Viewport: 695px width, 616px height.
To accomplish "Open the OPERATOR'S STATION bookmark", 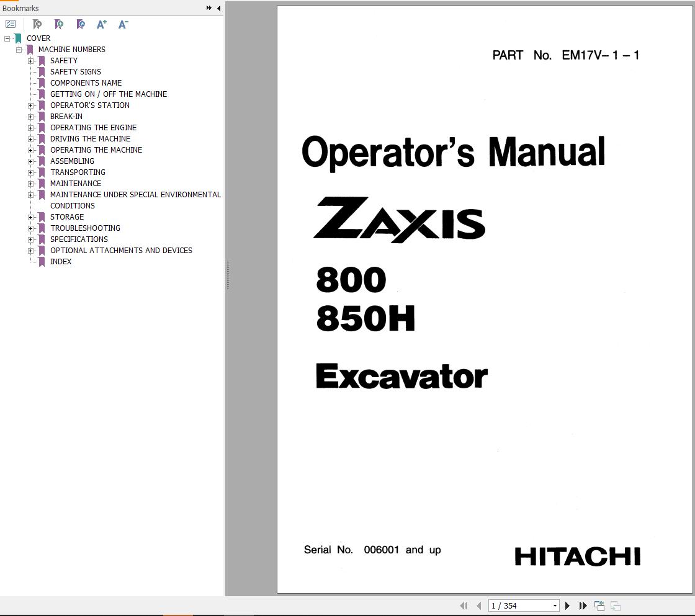I will tap(90, 105).
